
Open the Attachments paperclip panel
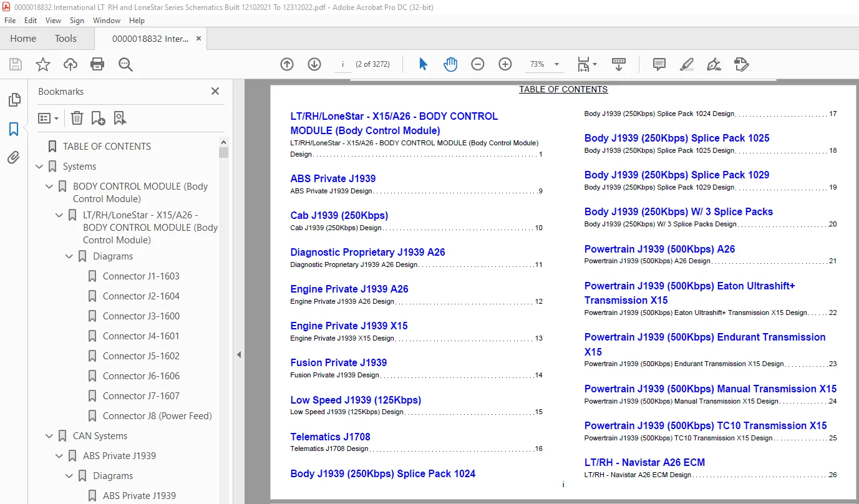click(14, 158)
